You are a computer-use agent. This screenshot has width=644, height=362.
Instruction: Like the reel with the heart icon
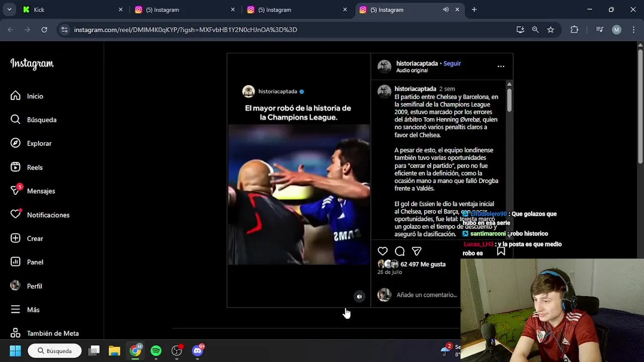(383, 251)
